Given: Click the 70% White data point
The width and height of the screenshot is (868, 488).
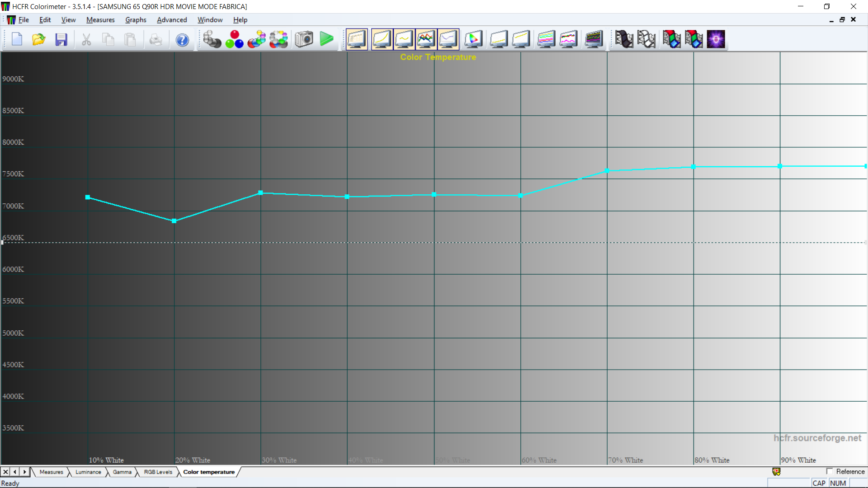Looking at the screenshot, I should tap(607, 171).
